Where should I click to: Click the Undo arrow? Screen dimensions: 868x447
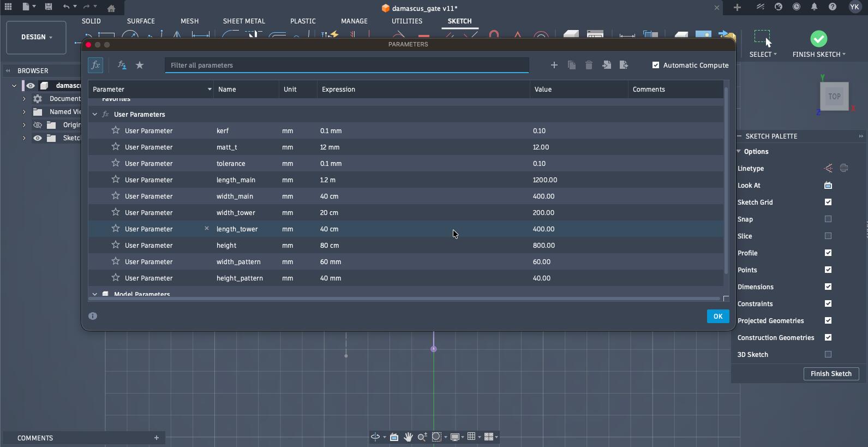pos(66,7)
